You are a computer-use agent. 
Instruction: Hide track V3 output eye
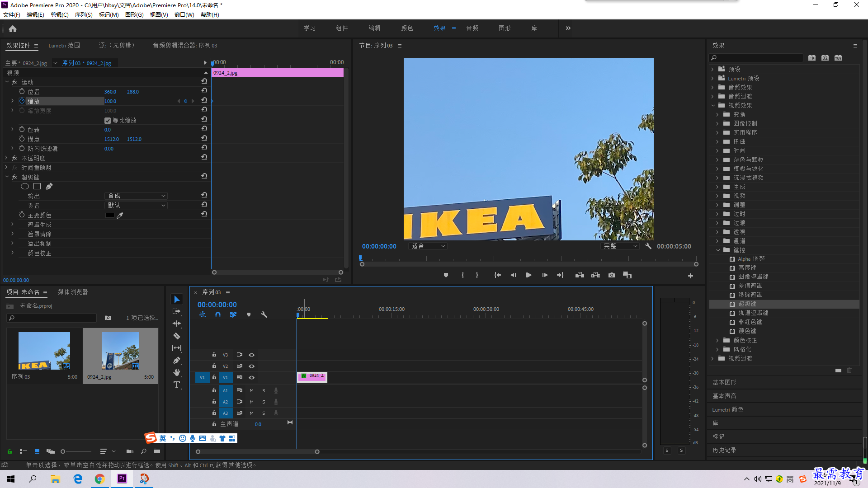click(252, 355)
